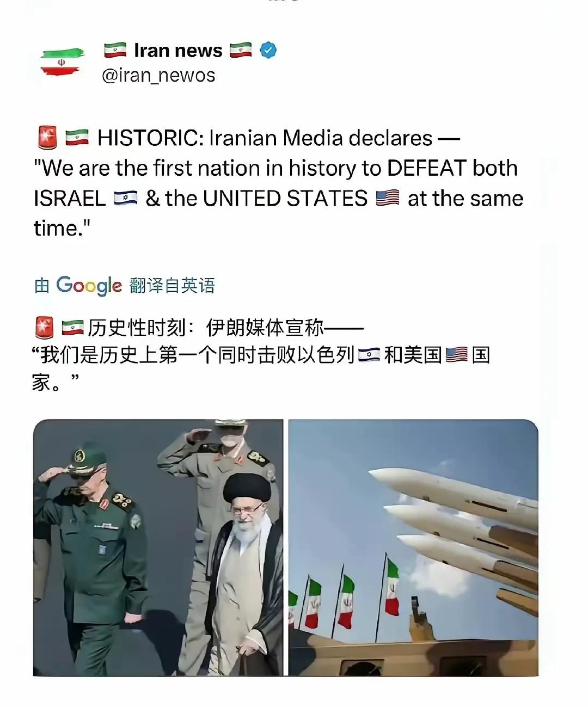Click the Israel flag after 以色列
Image resolution: width=588 pixels, height=708 pixels.
[369, 355]
